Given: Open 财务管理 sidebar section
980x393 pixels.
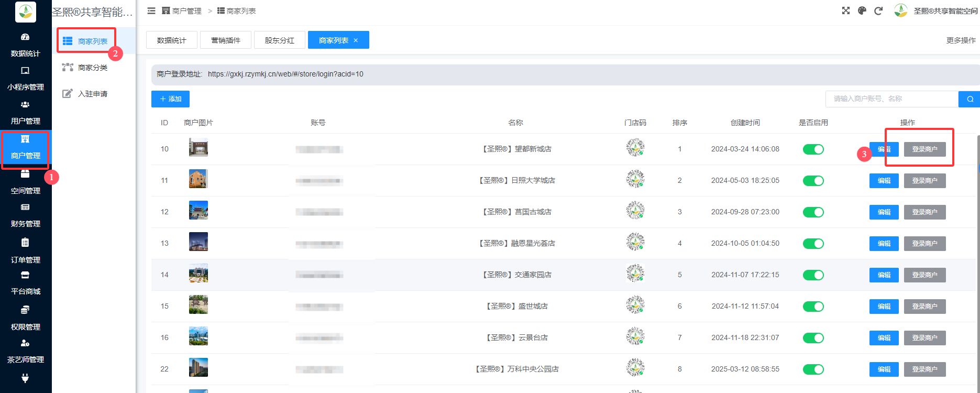Looking at the screenshot, I should point(25,215).
